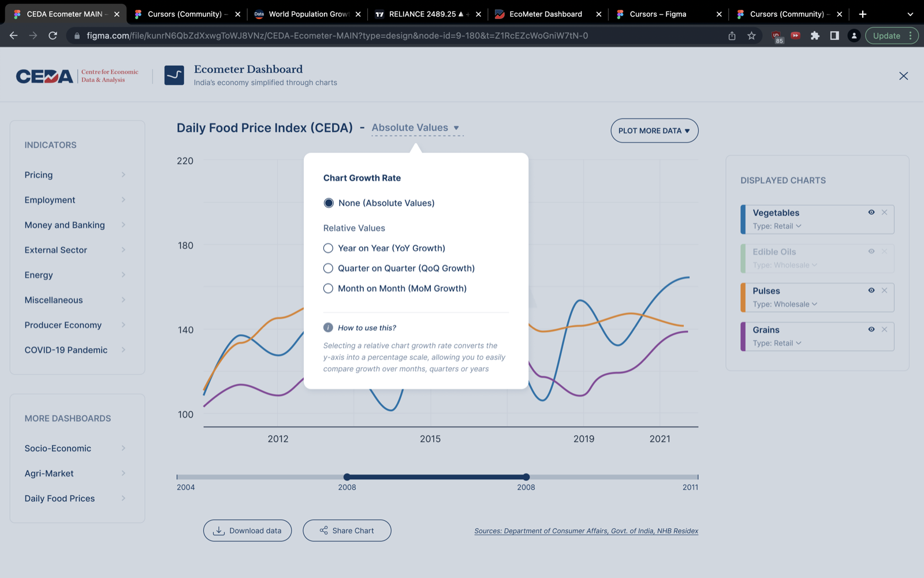The image size is (924, 578).
Task: Open the PLOT MORE DATA dropdown
Action: tap(654, 131)
